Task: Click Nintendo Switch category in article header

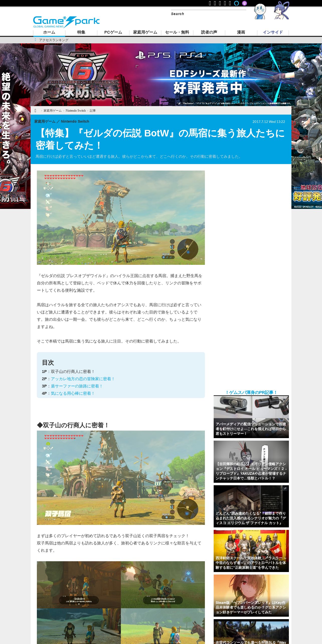Action: (x=75, y=121)
